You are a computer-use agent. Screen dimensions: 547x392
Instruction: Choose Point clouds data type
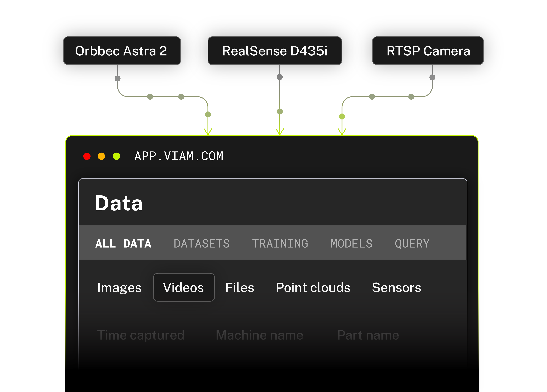coord(313,288)
